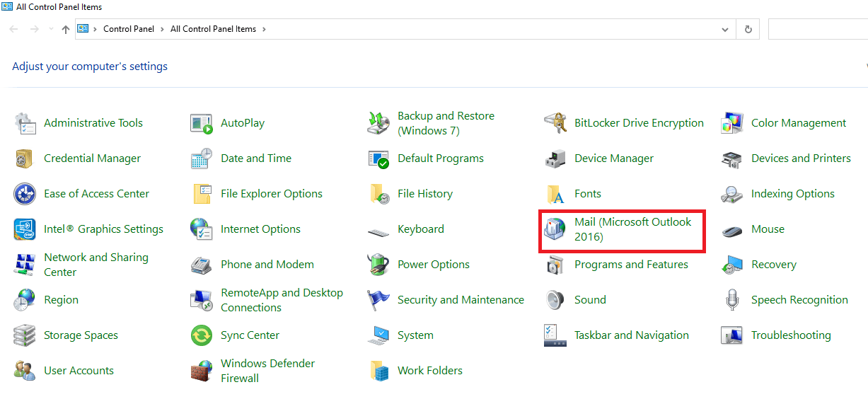This screenshot has width=868, height=404.
Task: Open the Programs and Features link
Action: click(631, 265)
